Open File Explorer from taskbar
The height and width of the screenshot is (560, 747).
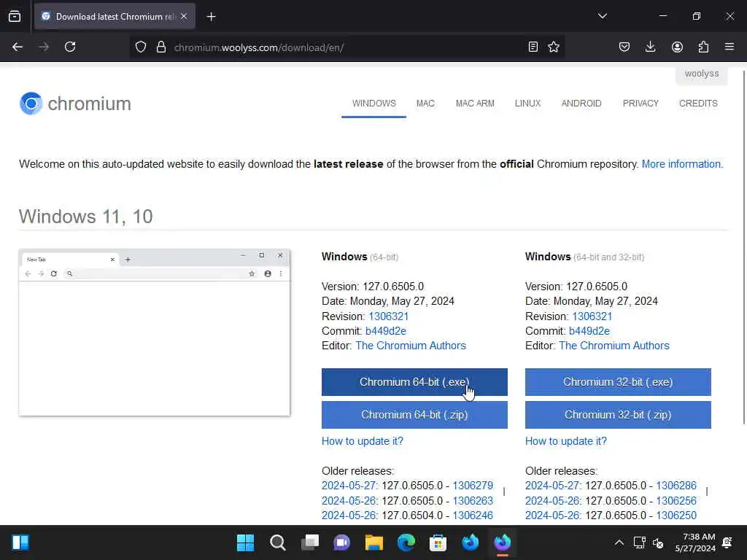pyautogui.click(x=374, y=542)
